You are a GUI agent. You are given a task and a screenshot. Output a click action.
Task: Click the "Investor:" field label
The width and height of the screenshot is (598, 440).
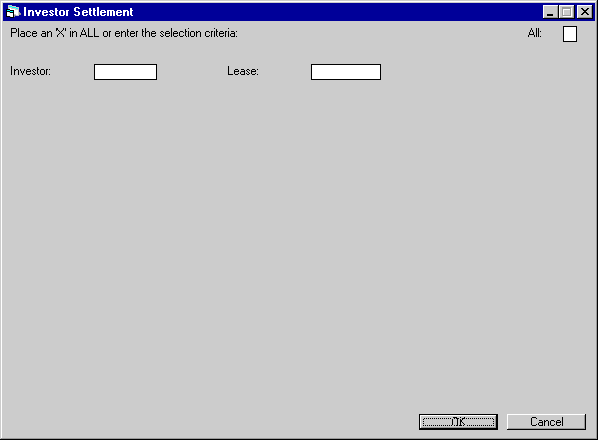pos(30,71)
